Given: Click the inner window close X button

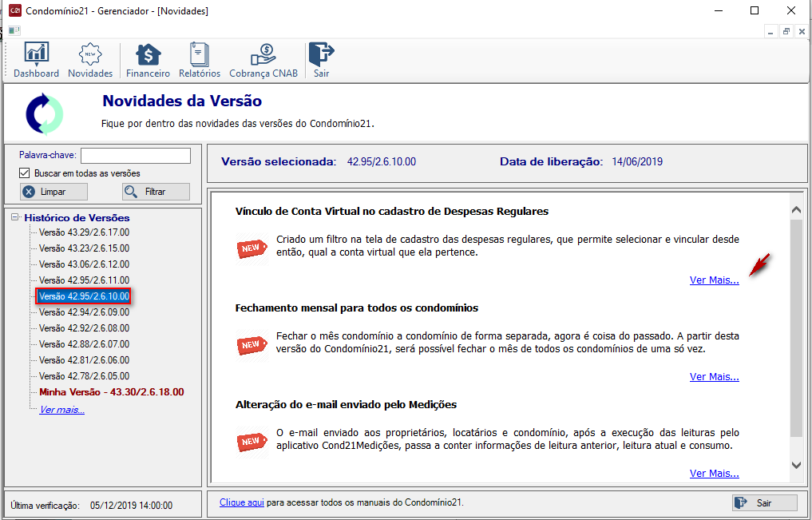Looking at the screenshot, I should point(802,32).
